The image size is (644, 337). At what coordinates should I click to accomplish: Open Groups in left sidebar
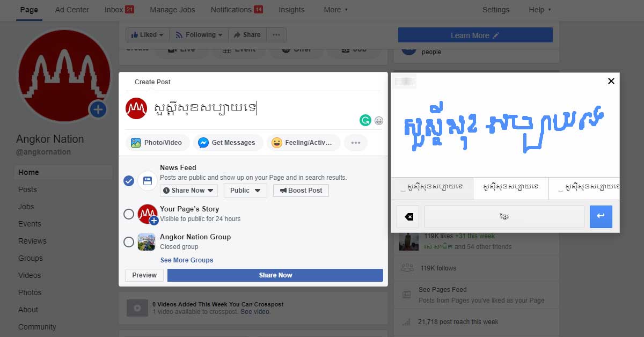(x=31, y=258)
